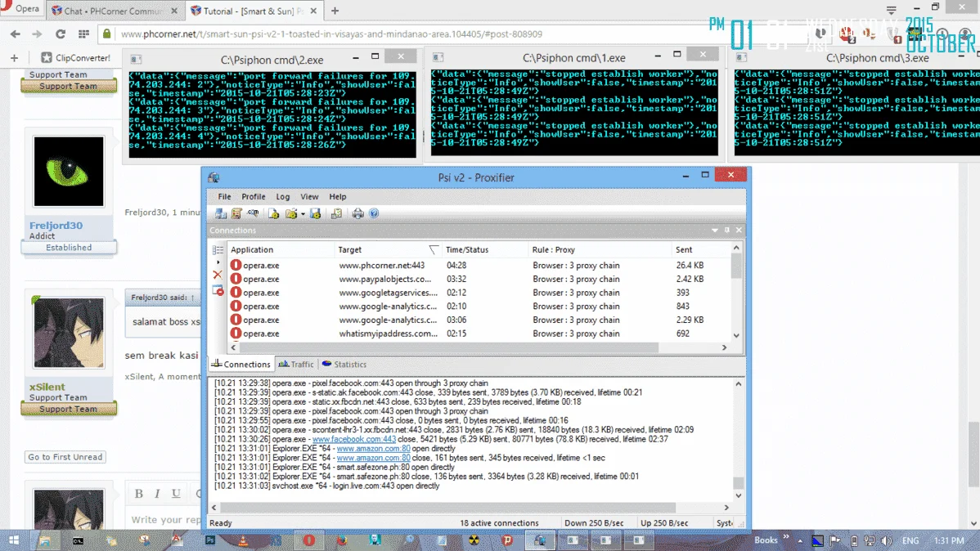Add bookmark with plus icon on bookmarks bar
980x551 pixels.
coord(15,58)
